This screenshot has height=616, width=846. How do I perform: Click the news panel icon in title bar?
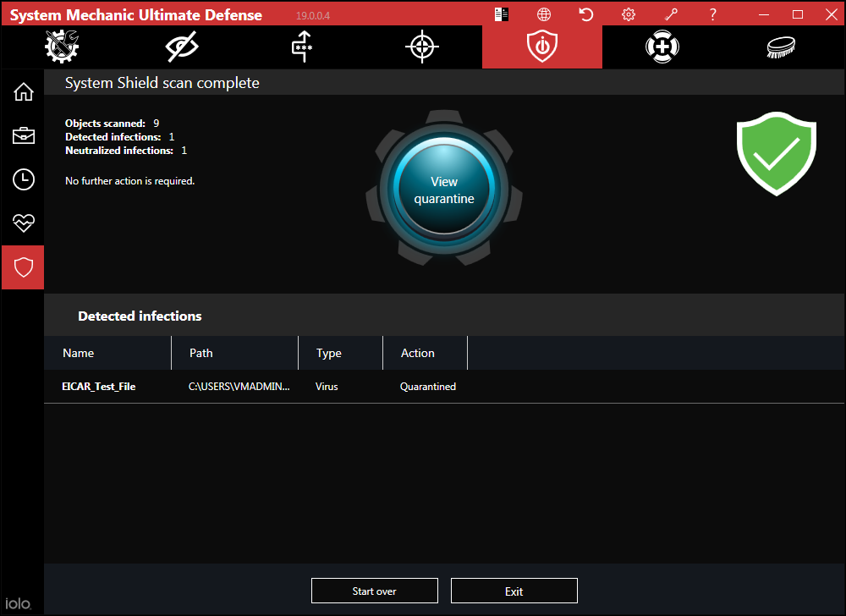501,14
